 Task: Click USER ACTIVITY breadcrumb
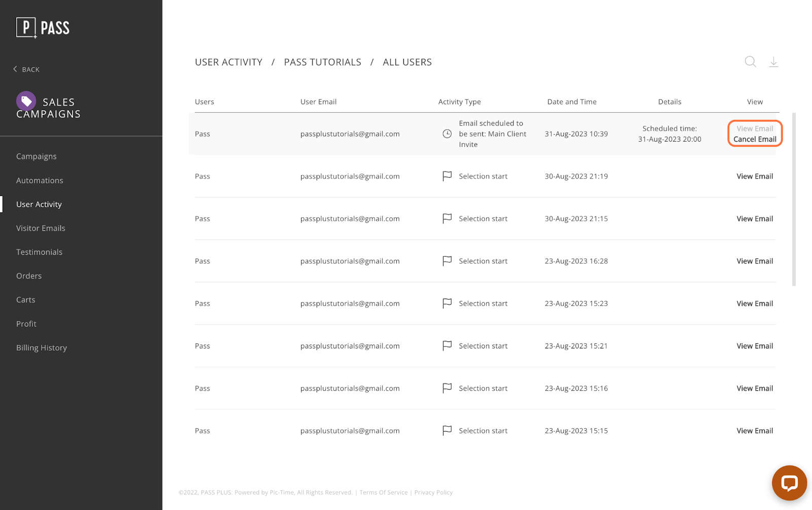tap(228, 62)
